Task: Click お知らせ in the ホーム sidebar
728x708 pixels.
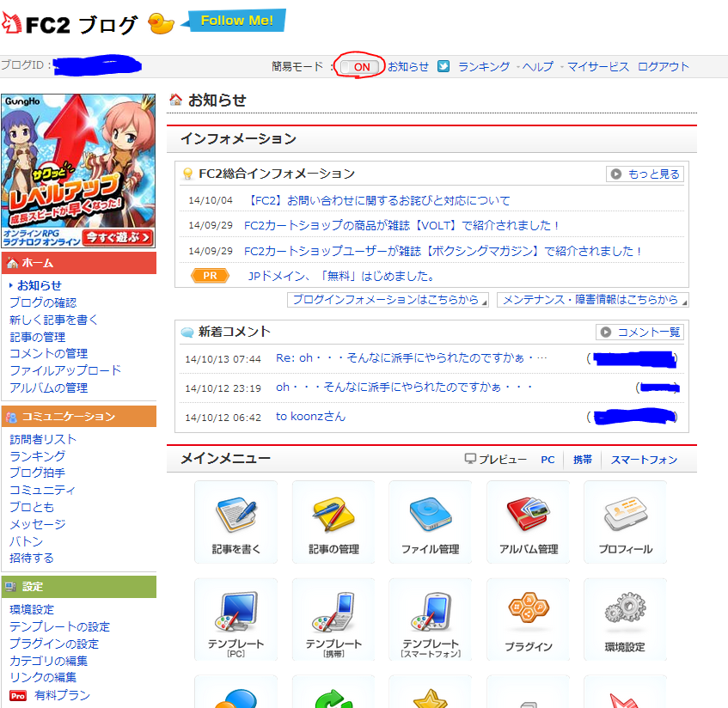Action: (39, 285)
